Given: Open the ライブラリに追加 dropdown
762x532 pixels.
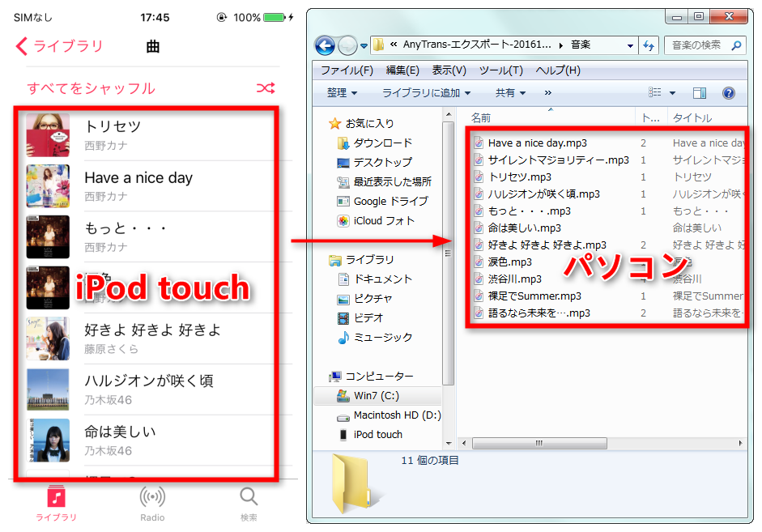Looking at the screenshot, I should pos(426,93).
